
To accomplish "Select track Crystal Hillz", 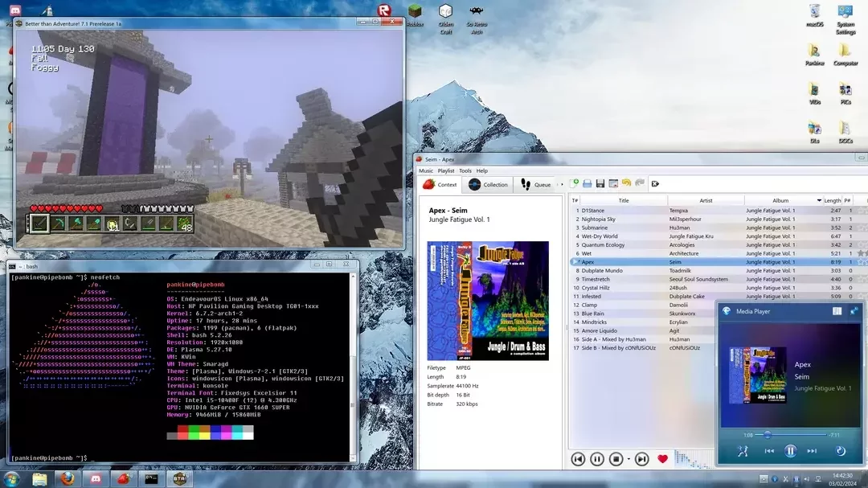I will [x=719, y=288].
